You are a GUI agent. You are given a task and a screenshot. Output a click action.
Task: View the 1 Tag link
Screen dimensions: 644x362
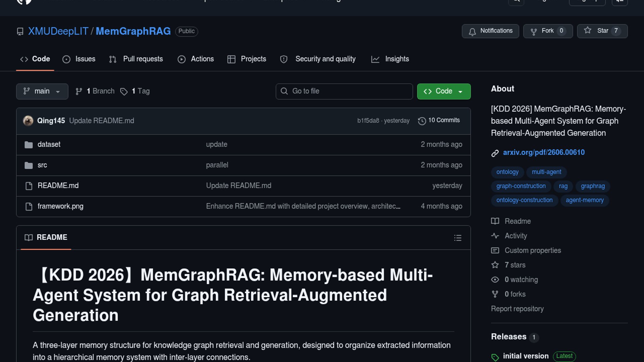coord(135,91)
